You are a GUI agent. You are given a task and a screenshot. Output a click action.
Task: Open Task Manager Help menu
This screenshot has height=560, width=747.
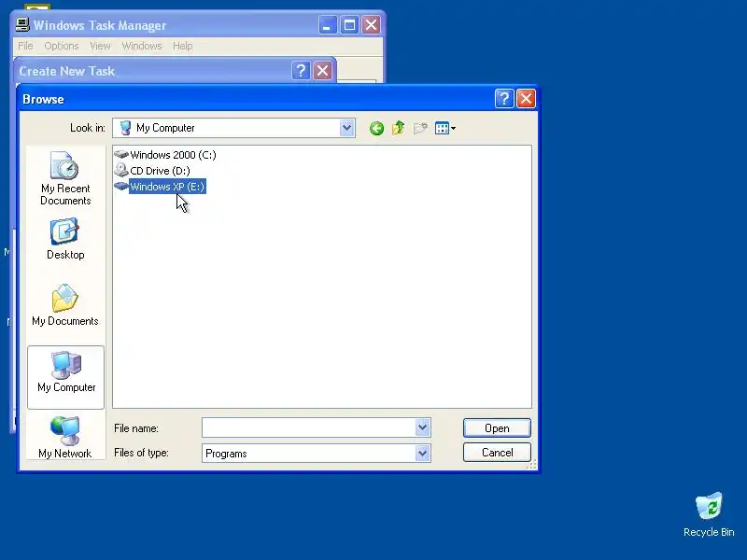click(x=182, y=46)
